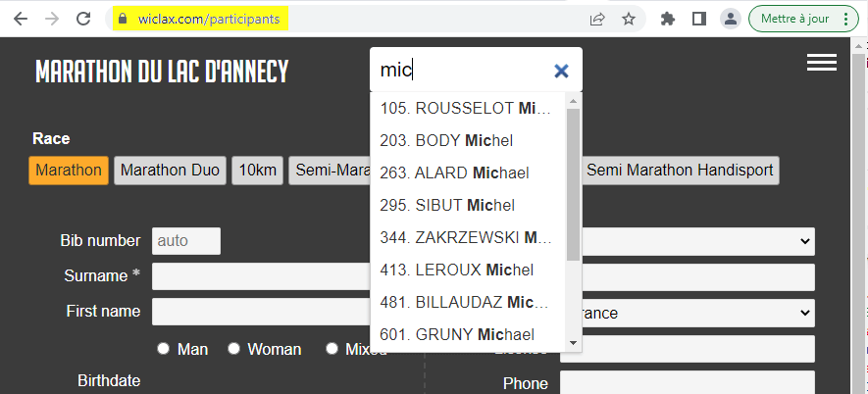Select the 10km race button
This screenshot has width=868, height=394.
click(x=258, y=170)
